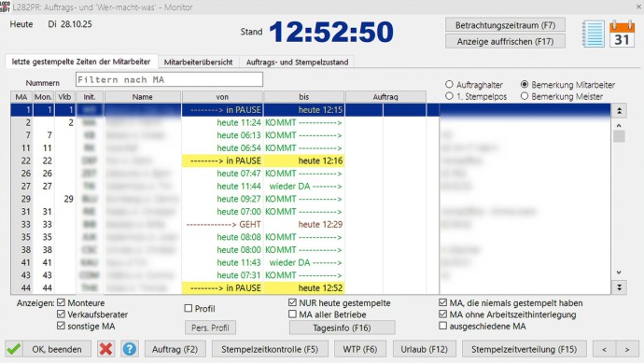Click the vertical scrollbar thumb
Image resolution: width=644 pixels, height=363 pixels.
point(619,136)
